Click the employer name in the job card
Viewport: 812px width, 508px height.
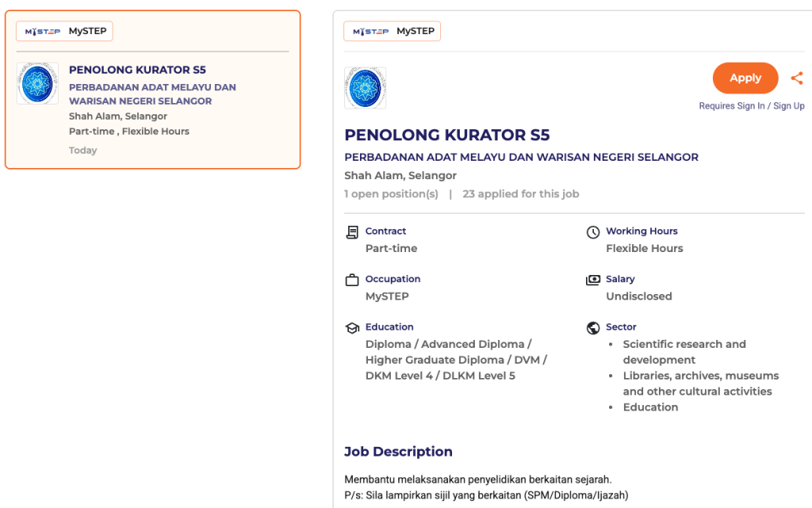point(152,94)
